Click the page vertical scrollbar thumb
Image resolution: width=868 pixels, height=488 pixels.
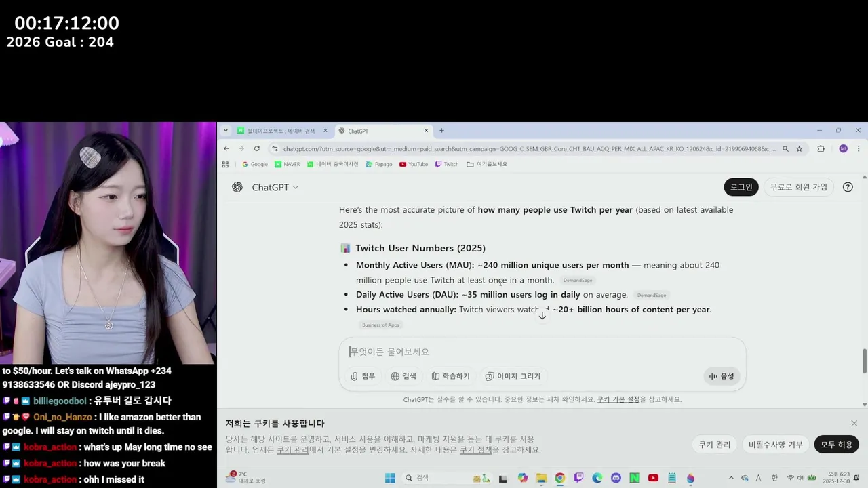coord(864,361)
